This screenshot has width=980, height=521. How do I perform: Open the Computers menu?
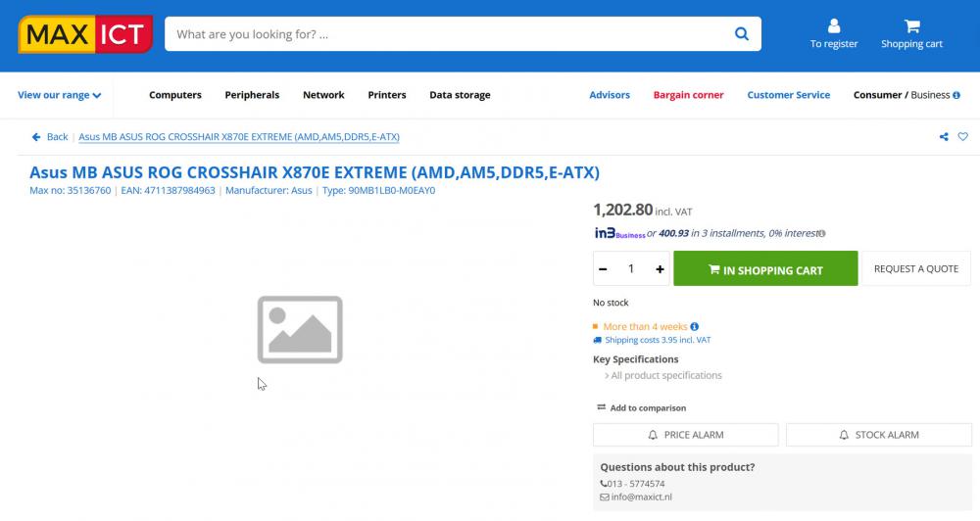(175, 95)
